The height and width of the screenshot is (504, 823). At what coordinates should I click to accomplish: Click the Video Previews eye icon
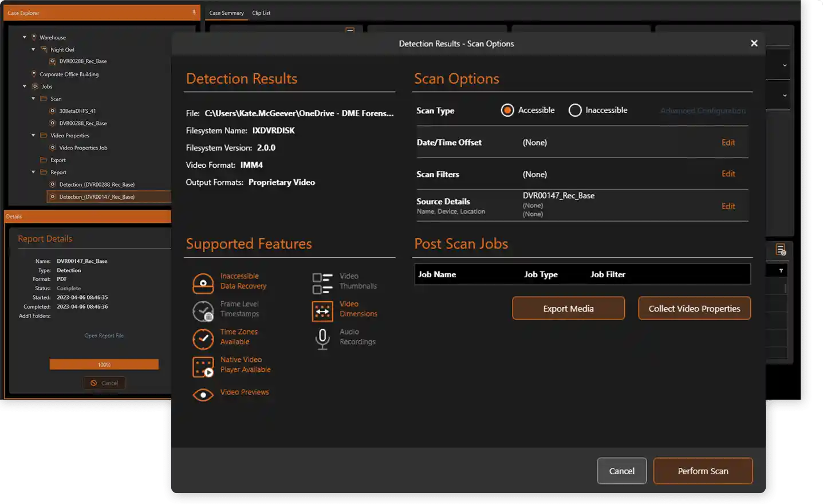point(203,395)
